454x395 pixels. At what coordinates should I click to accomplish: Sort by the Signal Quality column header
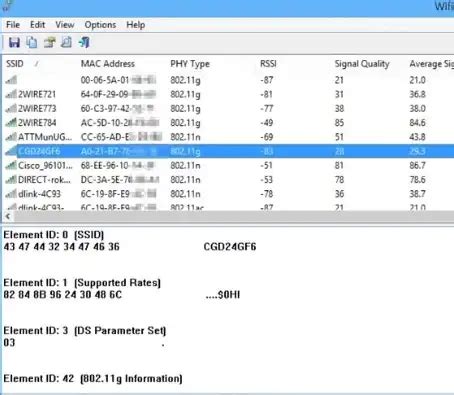click(362, 64)
